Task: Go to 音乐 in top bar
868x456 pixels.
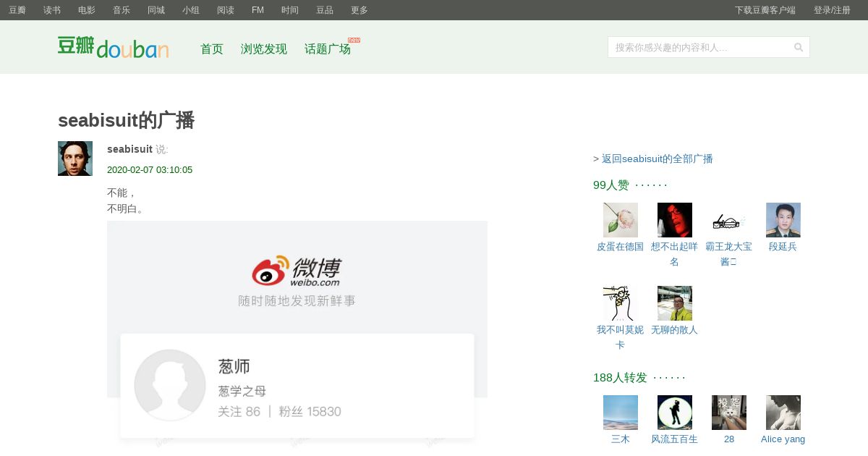Action: coord(122,10)
